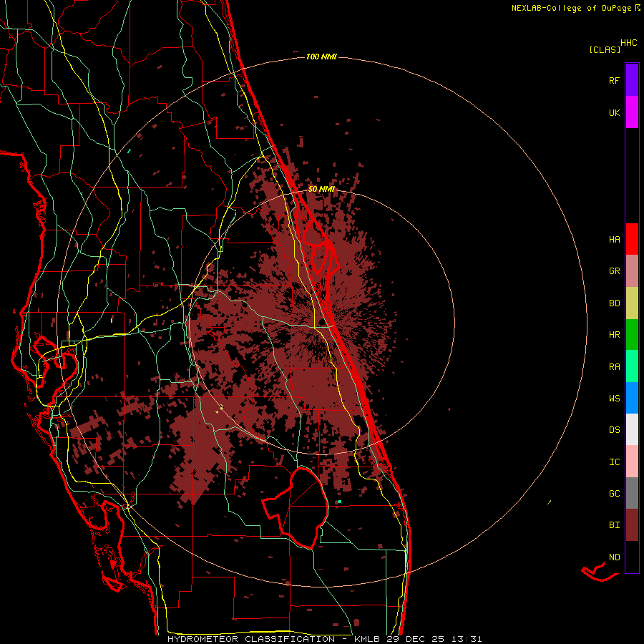Click the 100 NMI range ring label

click(x=321, y=57)
